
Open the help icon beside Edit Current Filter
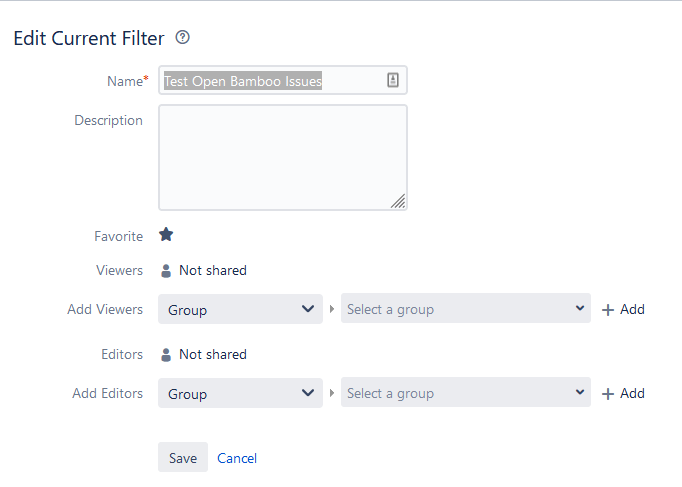coord(182,38)
